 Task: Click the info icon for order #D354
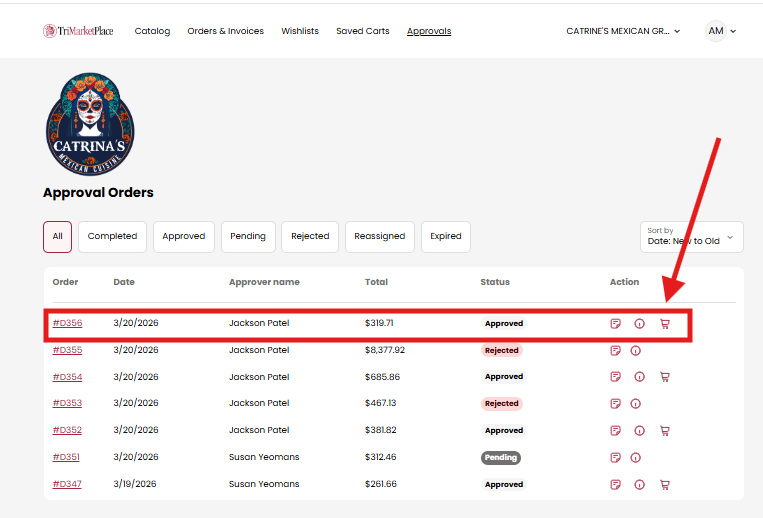(640, 377)
